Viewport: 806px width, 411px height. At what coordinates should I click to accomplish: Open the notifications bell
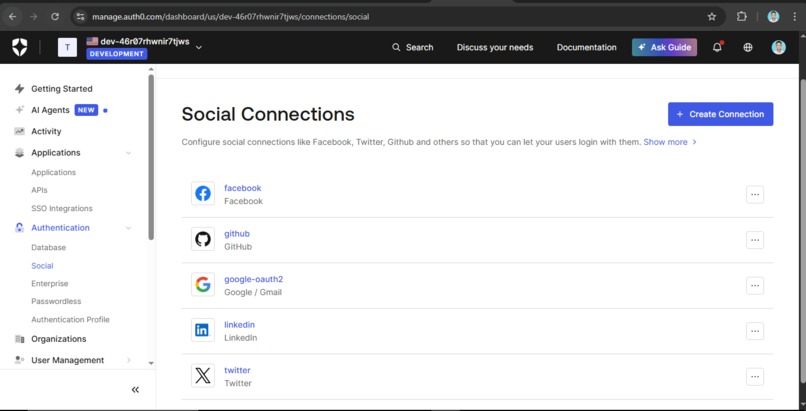coord(717,47)
